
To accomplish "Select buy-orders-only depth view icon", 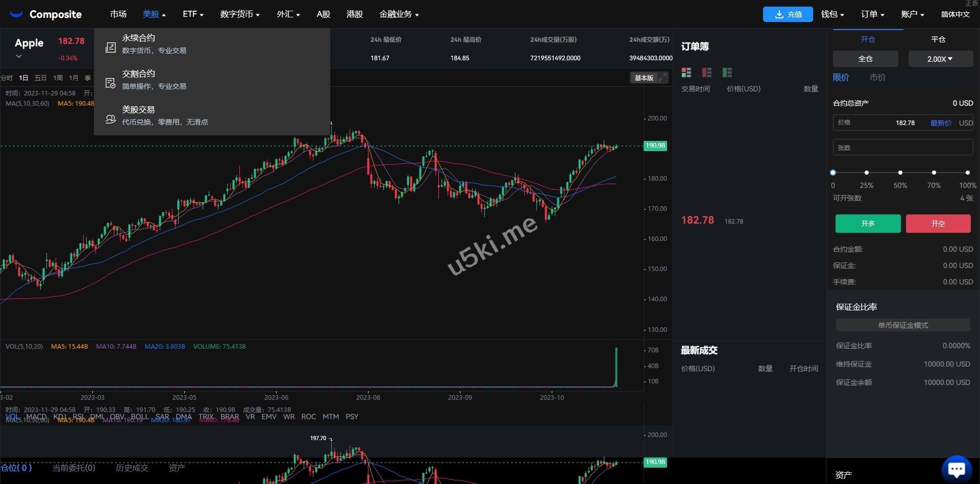I will tap(727, 72).
